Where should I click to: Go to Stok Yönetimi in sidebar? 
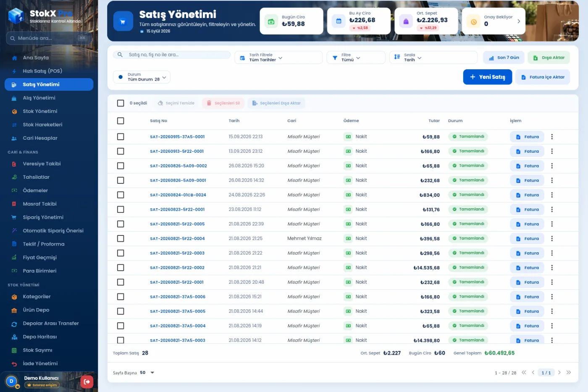point(49,112)
